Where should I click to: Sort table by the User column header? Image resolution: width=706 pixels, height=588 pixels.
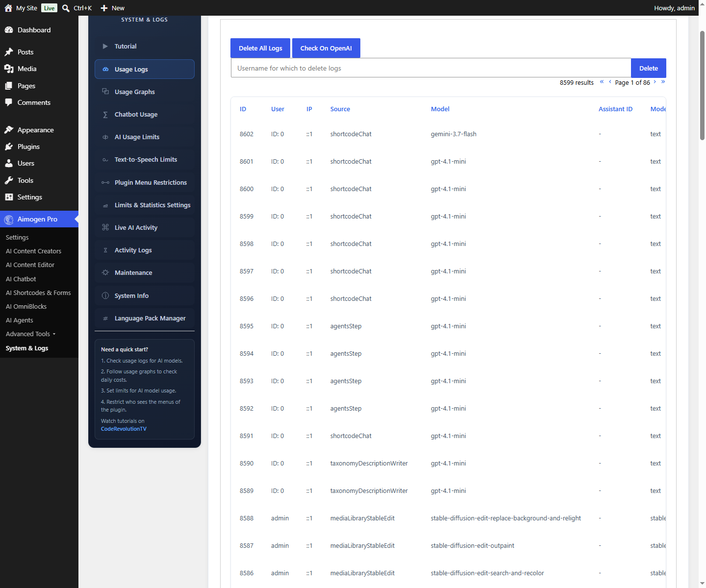(277, 109)
